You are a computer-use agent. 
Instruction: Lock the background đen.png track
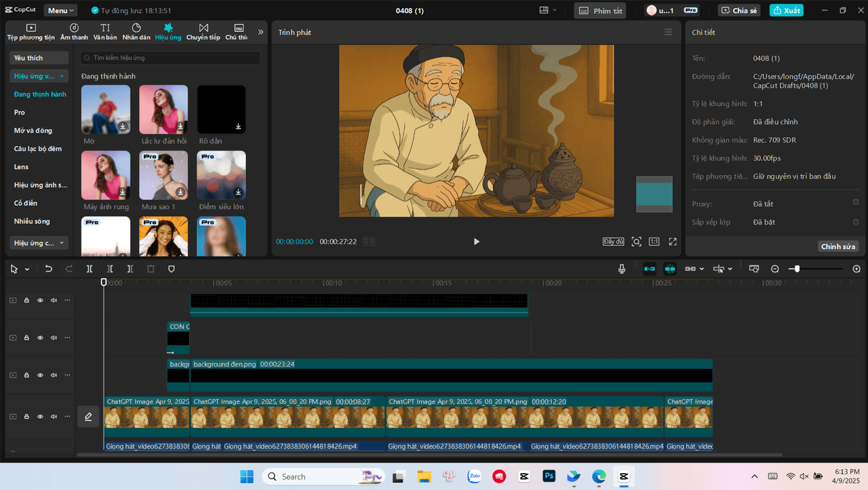pos(26,375)
